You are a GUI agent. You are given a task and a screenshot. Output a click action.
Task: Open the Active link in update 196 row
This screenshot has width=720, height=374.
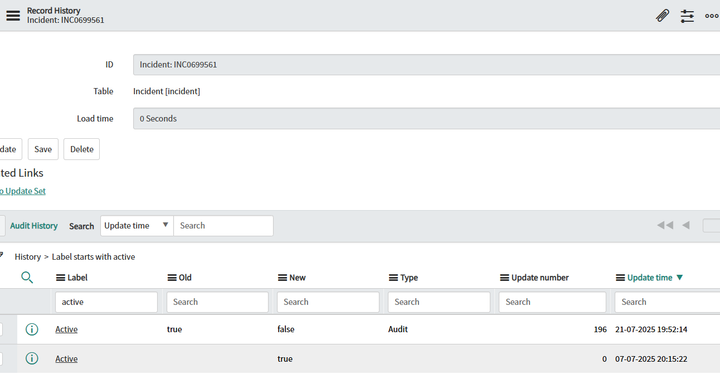66,329
